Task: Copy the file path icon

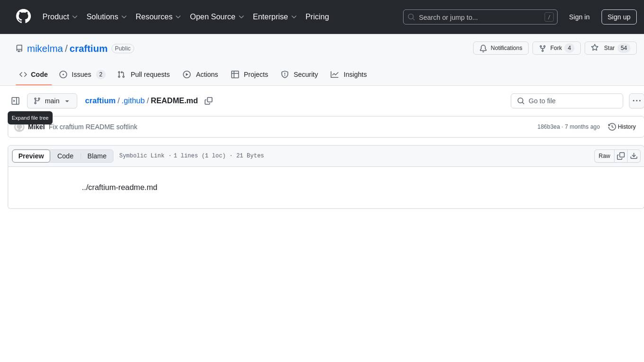Action: tap(208, 101)
